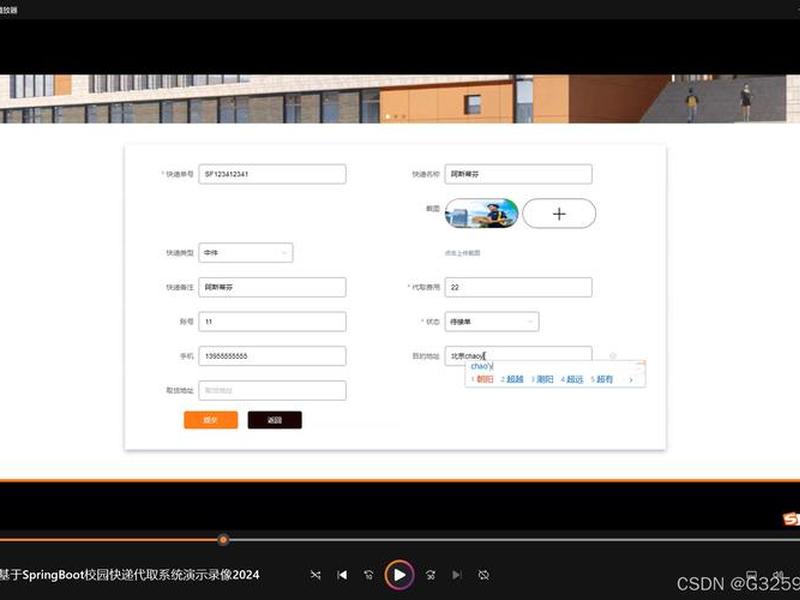Open the 中件 express type dropdown
The width and height of the screenshot is (800, 600).
coord(245,253)
